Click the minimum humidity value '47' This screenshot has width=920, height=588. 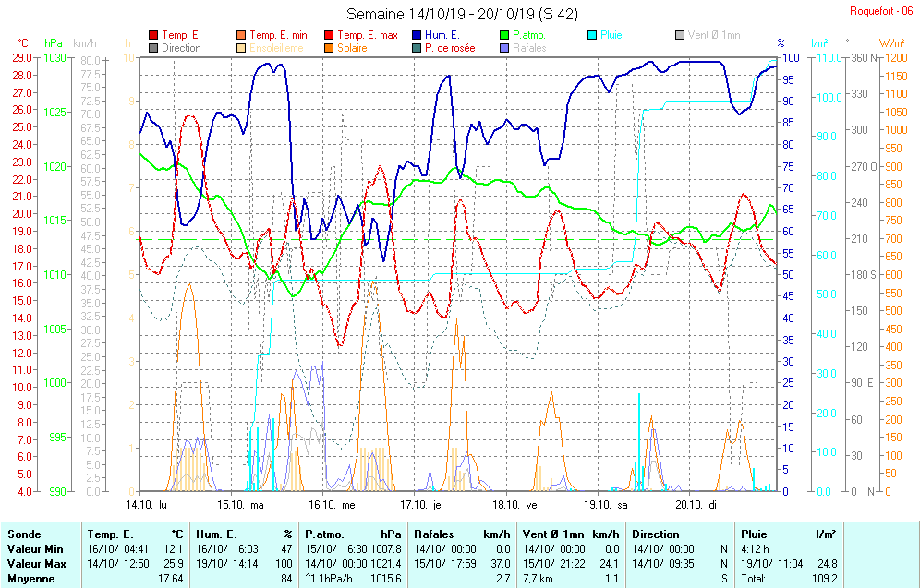coord(287,549)
